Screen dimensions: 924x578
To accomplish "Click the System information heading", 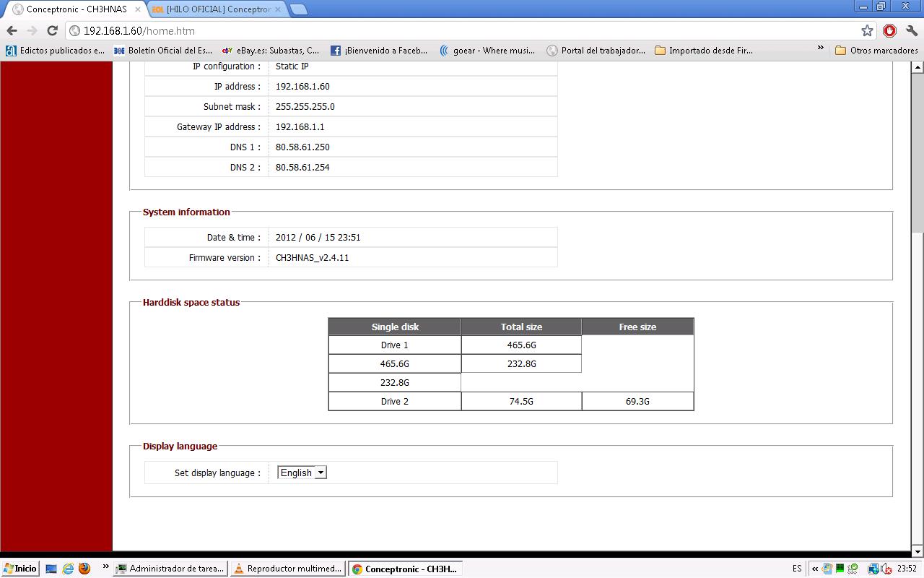I will [186, 212].
